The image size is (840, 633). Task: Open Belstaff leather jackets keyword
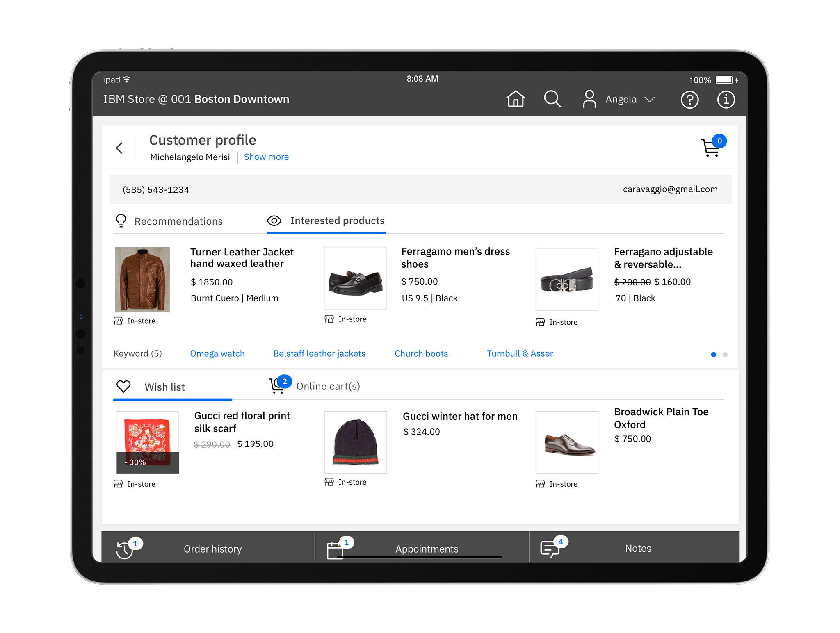coord(319,353)
